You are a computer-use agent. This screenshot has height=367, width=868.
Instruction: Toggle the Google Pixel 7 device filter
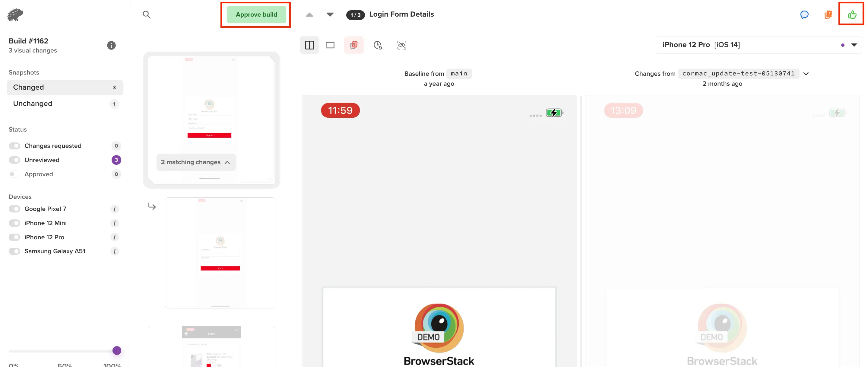click(x=14, y=209)
